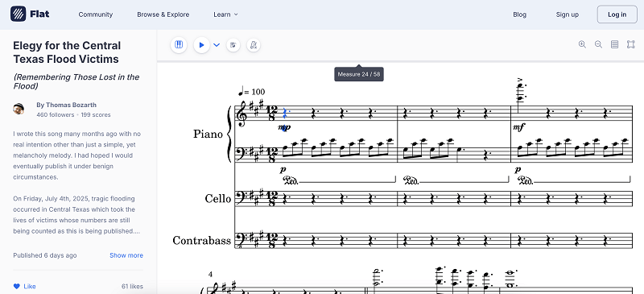Viewport: 644px width, 294px height.
Task: Toggle the piano keyboard view
Action: [179, 45]
